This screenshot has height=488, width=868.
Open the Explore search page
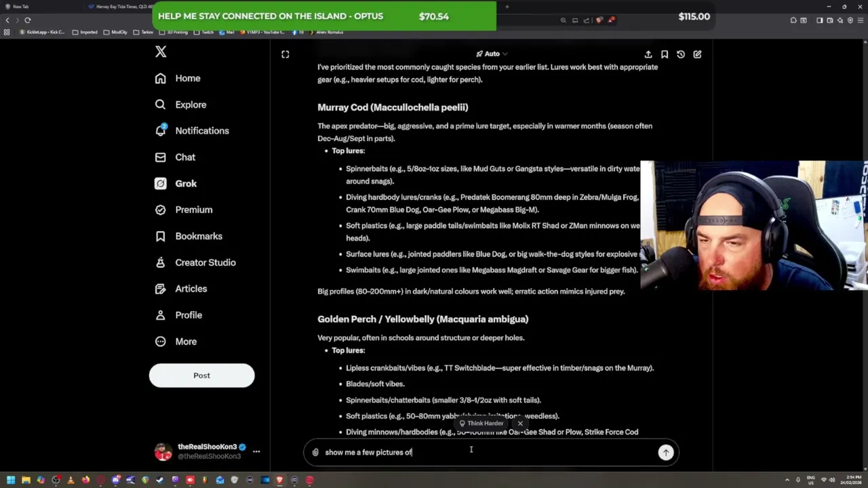click(x=180, y=104)
